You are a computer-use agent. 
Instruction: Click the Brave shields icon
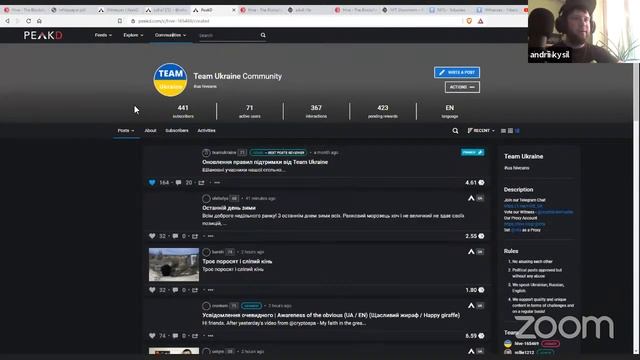coord(469,21)
